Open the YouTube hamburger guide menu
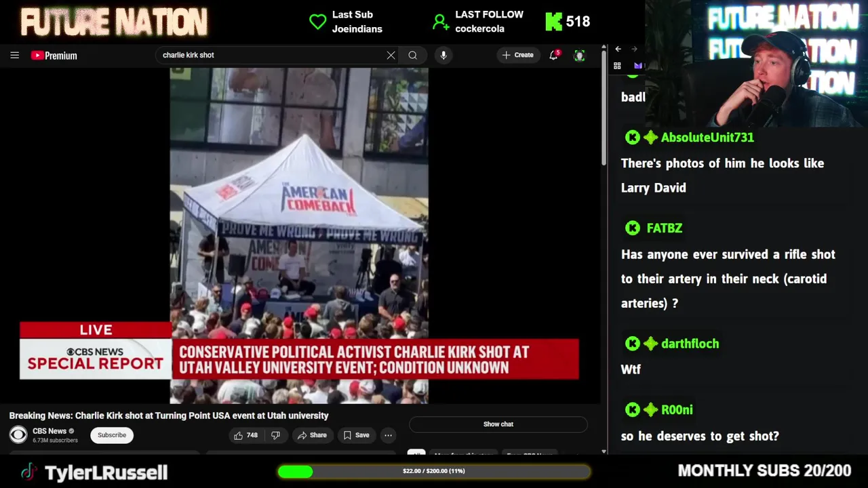Viewport: 868px width, 488px height. (14, 56)
